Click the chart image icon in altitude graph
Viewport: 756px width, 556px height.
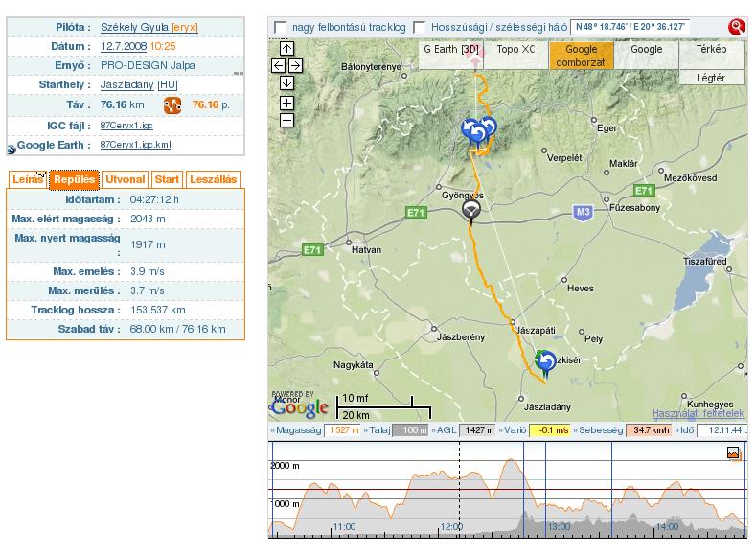point(733,452)
